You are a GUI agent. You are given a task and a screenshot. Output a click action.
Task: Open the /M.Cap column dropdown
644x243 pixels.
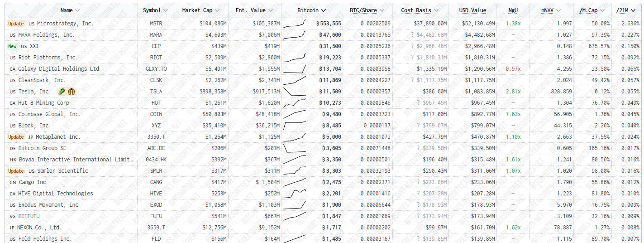tap(602, 10)
